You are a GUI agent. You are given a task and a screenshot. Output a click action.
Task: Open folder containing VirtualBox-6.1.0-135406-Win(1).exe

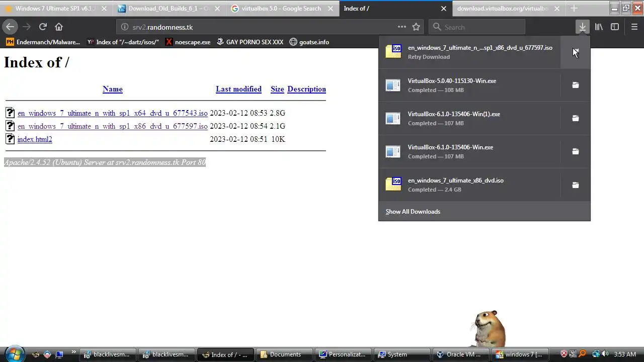point(575,118)
